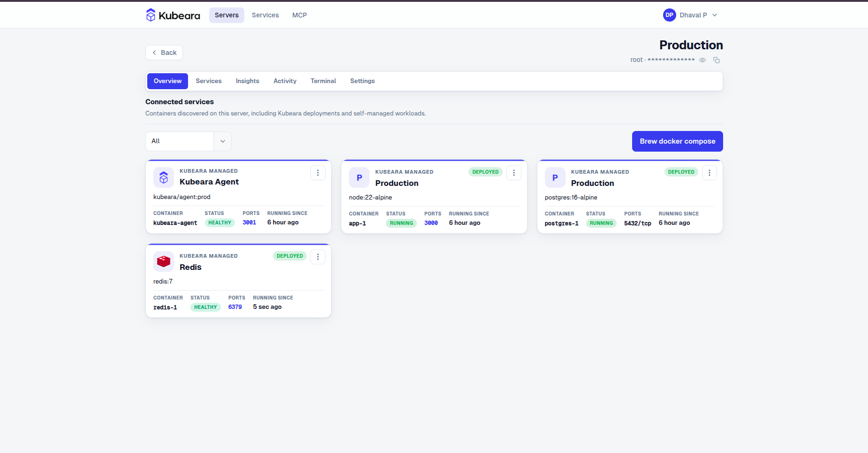Open the Activity tab
The width and height of the screenshot is (868, 453).
pos(285,81)
